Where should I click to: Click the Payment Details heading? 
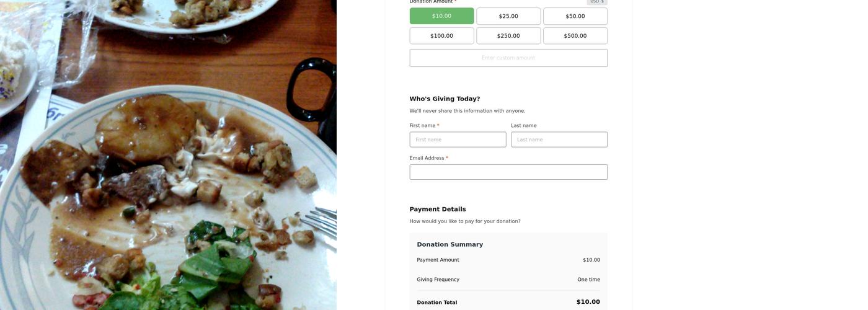coord(438,210)
